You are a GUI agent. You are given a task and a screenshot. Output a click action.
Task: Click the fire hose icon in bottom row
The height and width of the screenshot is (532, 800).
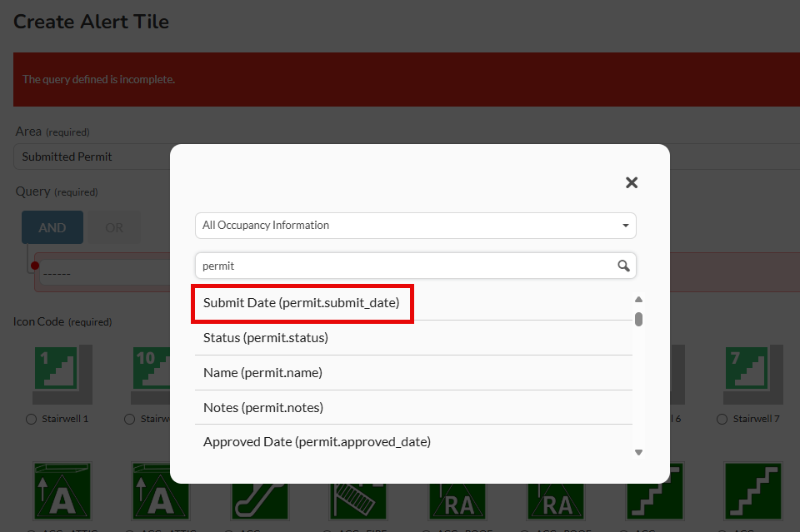click(x=357, y=501)
